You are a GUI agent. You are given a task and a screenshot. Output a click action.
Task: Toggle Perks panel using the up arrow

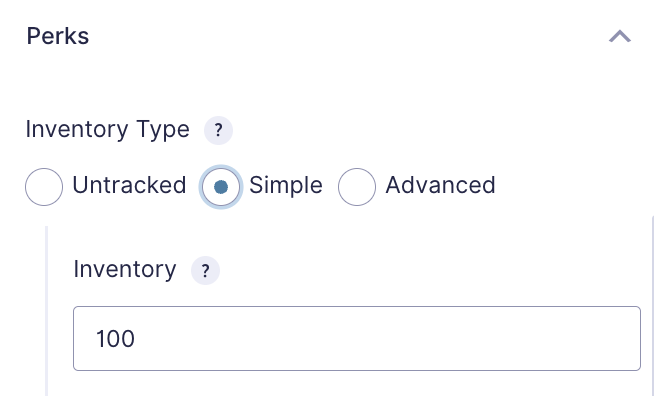(x=620, y=36)
